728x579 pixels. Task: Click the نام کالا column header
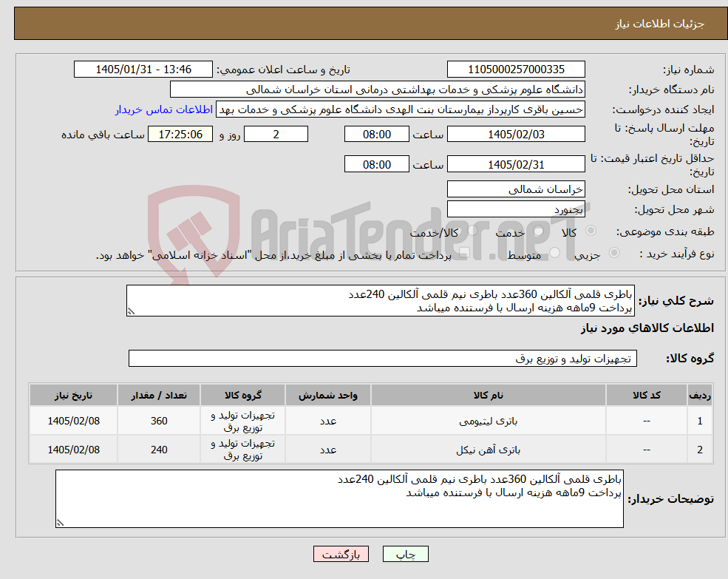(x=489, y=395)
